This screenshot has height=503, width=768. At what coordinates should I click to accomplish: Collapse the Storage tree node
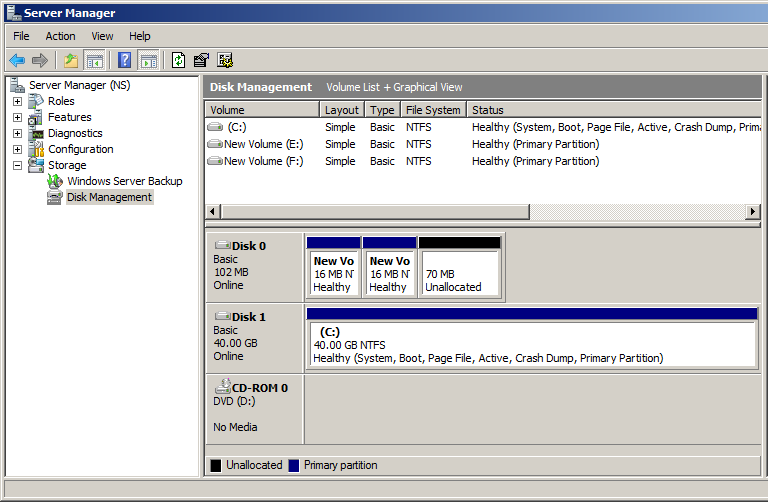17,165
